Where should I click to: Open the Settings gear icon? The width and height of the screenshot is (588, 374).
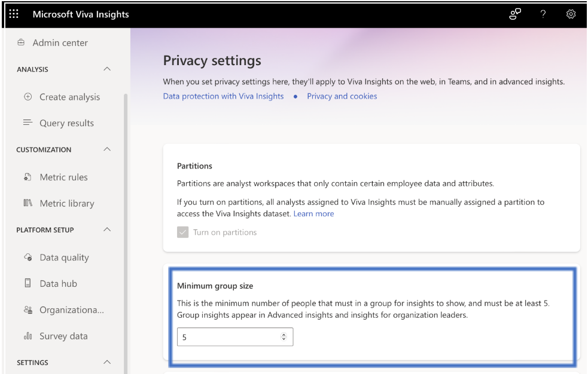click(x=571, y=14)
